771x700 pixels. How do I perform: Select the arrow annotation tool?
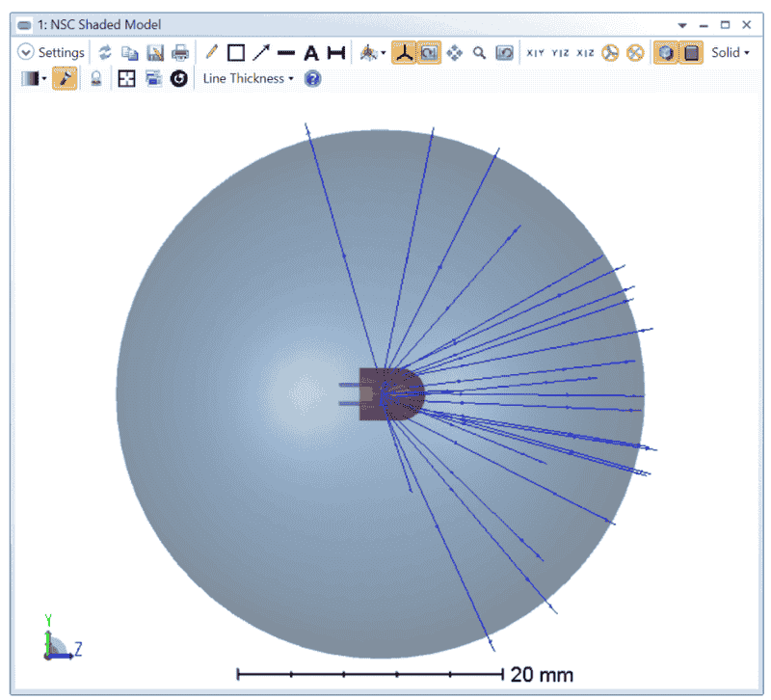pos(261,53)
